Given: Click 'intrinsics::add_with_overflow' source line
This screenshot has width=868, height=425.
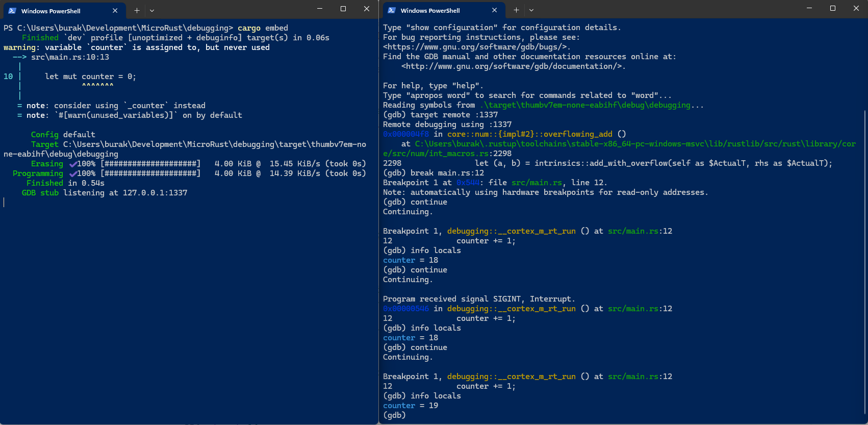Looking at the screenshot, I should (607, 163).
